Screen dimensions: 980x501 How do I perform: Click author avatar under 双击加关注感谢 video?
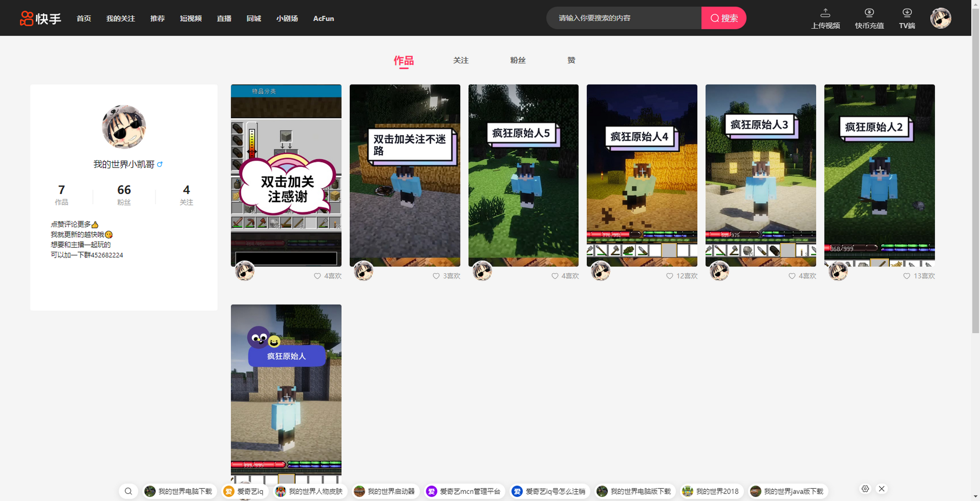245,271
